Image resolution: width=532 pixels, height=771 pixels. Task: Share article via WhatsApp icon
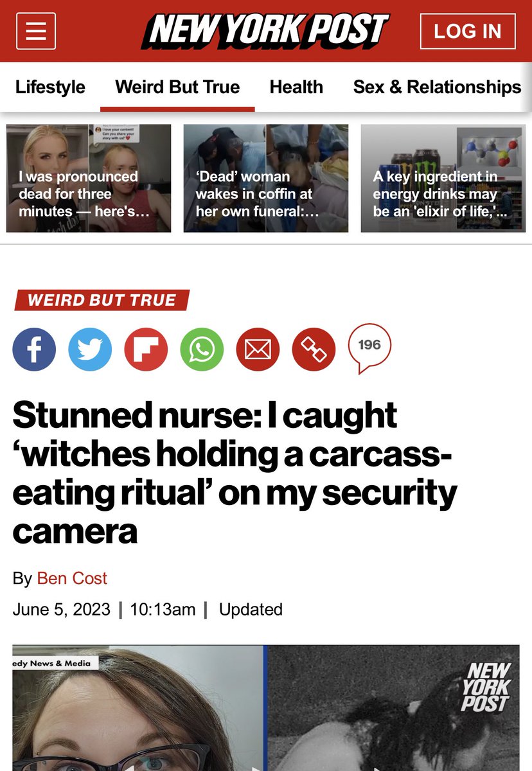pos(202,350)
